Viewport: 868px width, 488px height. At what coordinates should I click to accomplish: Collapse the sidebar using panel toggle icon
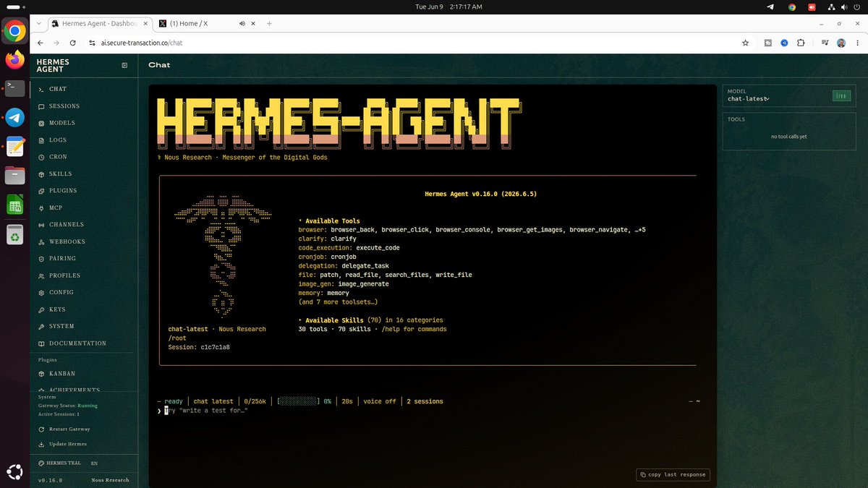tap(124, 65)
